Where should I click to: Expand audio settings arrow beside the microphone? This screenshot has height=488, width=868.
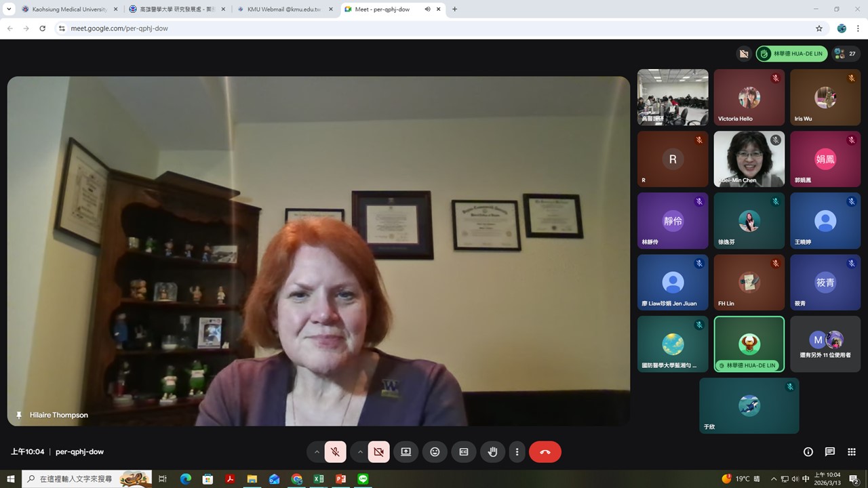click(x=316, y=452)
